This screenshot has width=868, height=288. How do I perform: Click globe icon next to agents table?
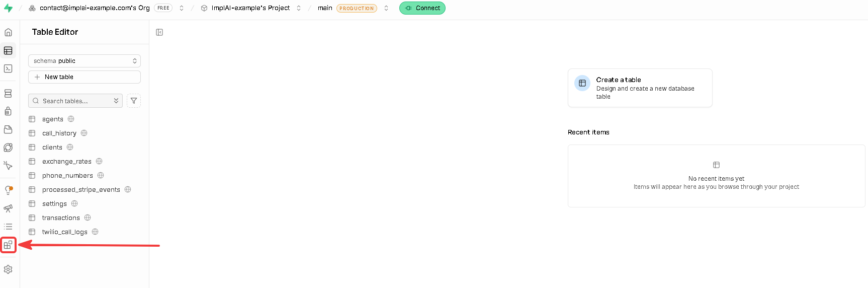pos(71,119)
